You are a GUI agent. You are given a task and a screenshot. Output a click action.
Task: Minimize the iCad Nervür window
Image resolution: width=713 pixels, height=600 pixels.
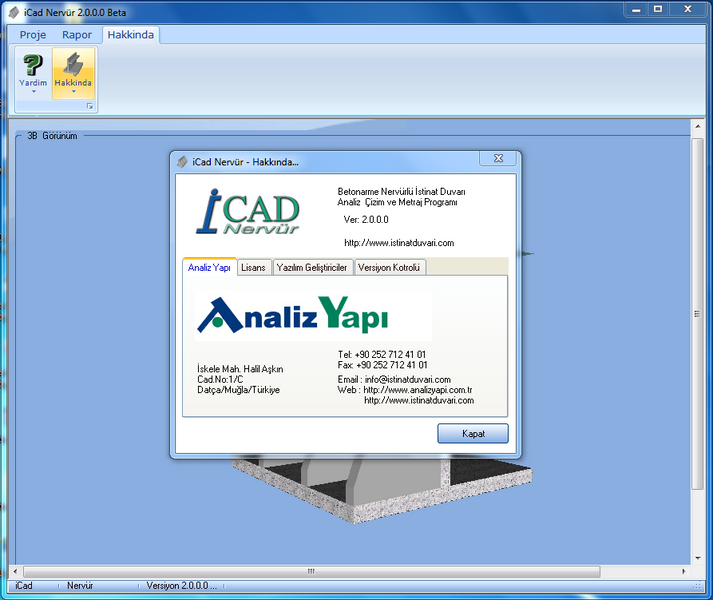[x=637, y=9]
